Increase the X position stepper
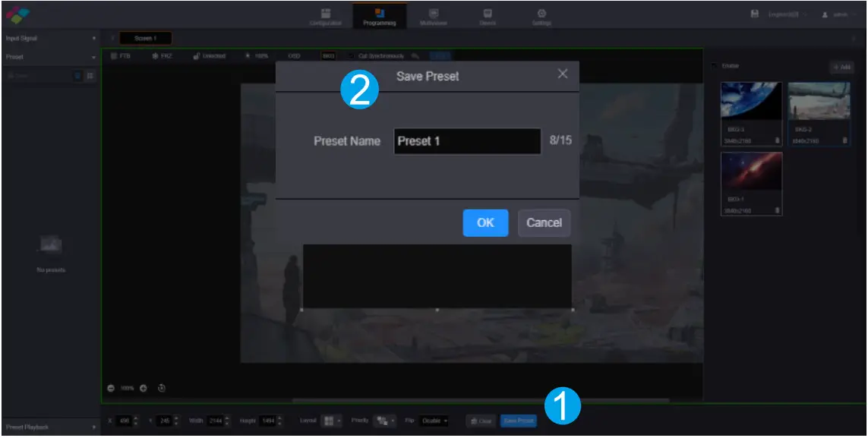868x438 pixels. coord(136,418)
